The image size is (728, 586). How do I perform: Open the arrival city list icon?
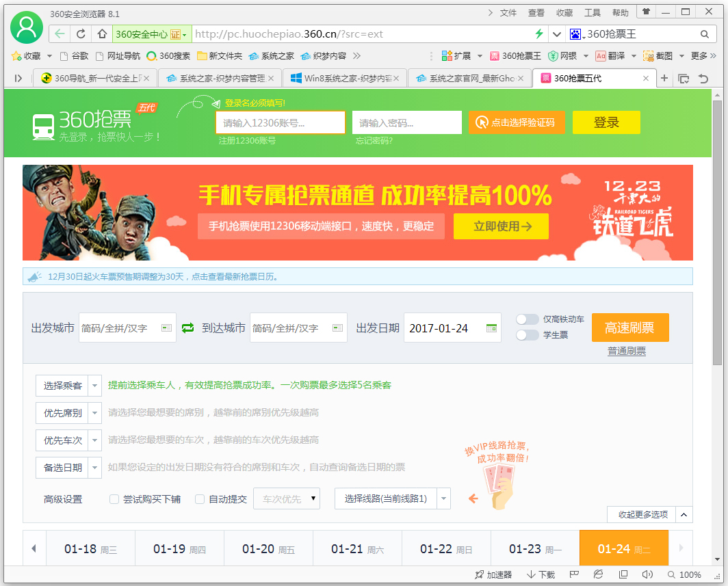[x=337, y=328]
